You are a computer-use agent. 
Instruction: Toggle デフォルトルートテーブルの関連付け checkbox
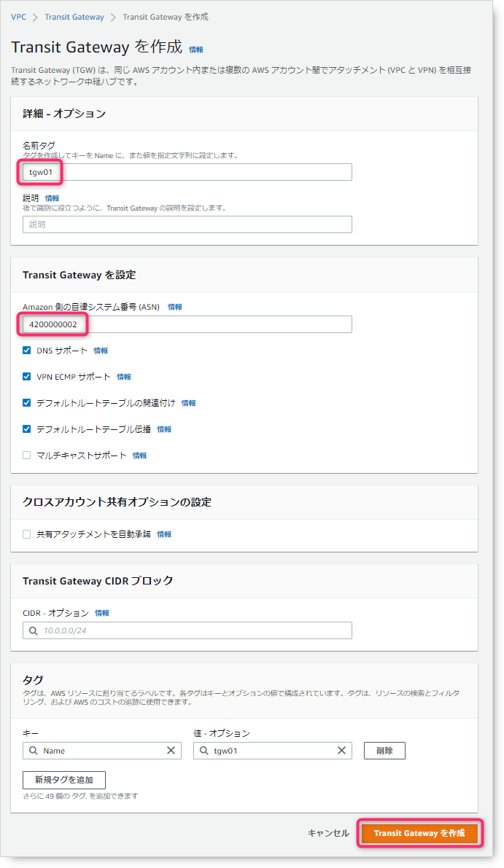click(26, 403)
